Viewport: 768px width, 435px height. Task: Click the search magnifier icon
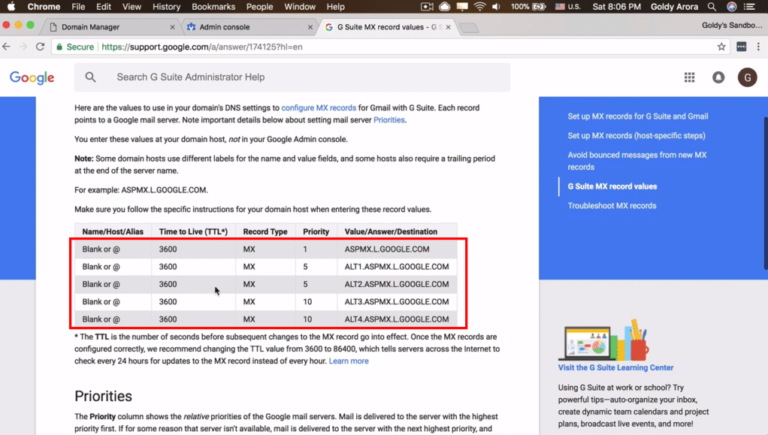point(90,77)
